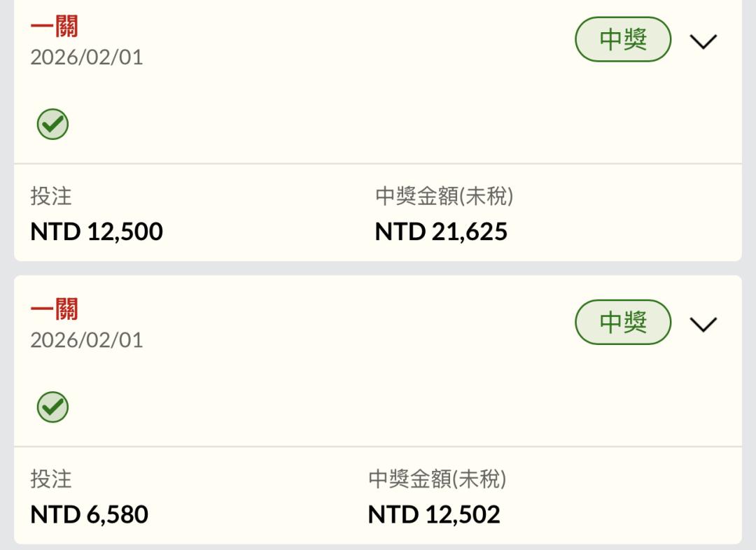Click 中獎金額(未稅) label above NTD 12,502

(x=437, y=479)
